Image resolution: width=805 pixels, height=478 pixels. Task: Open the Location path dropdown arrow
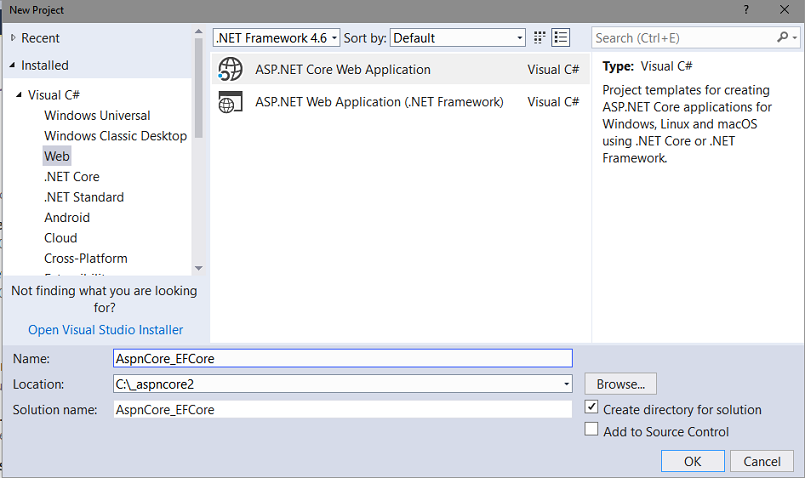566,384
